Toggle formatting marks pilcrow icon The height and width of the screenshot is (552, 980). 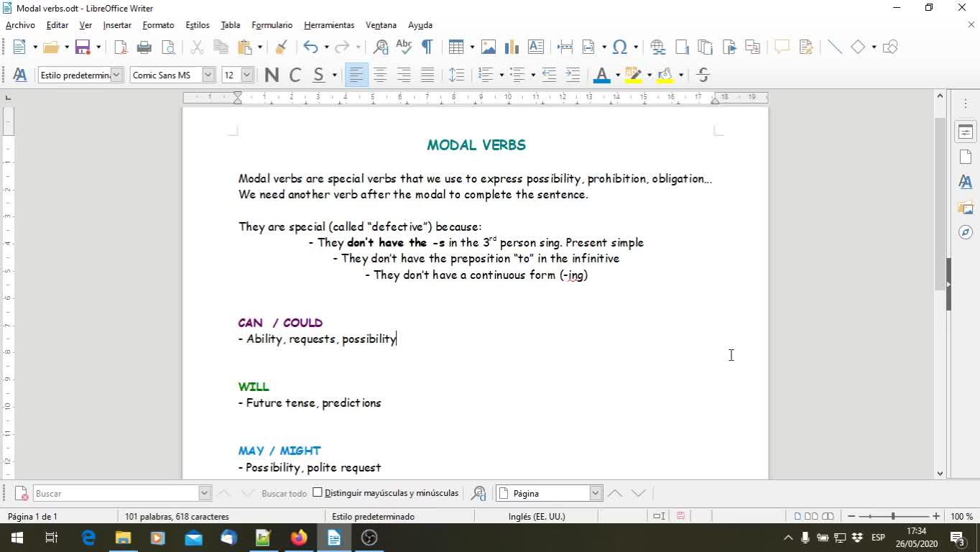click(x=427, y=47)
